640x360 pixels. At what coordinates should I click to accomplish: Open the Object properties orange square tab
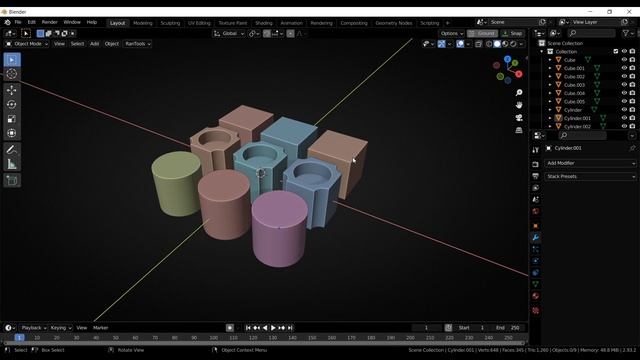point(536,226)
